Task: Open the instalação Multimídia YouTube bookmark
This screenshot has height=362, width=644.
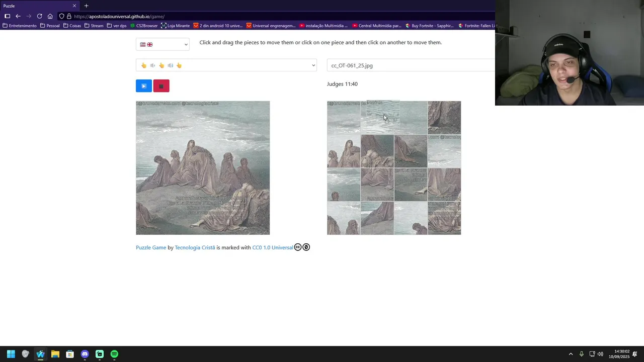Action: 324,26
